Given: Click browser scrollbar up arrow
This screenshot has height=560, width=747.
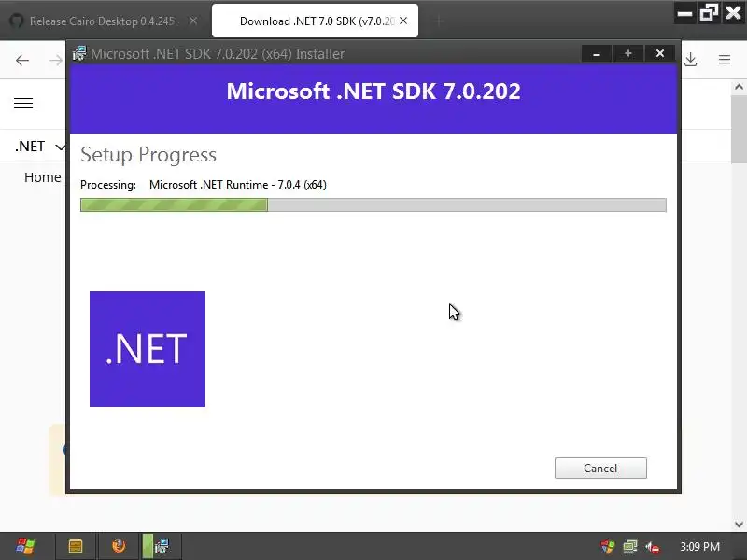Looking at the screenshot, I should click(x=739, y=87).
